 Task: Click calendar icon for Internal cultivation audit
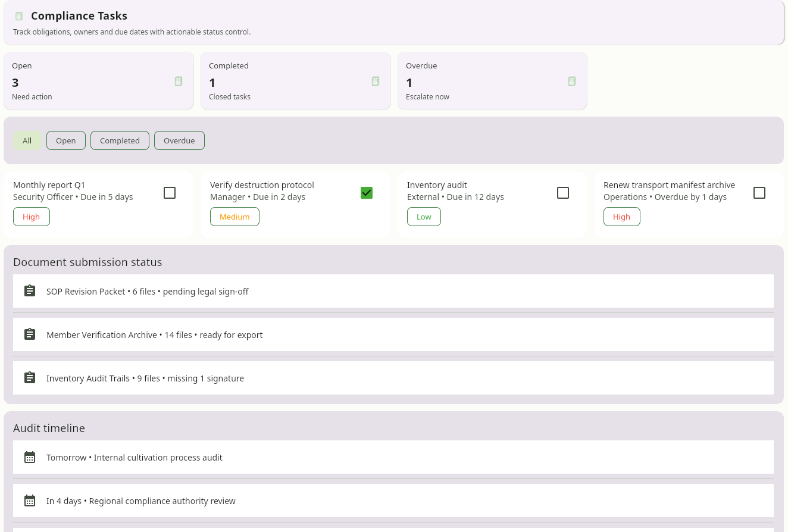pos(30,457)
